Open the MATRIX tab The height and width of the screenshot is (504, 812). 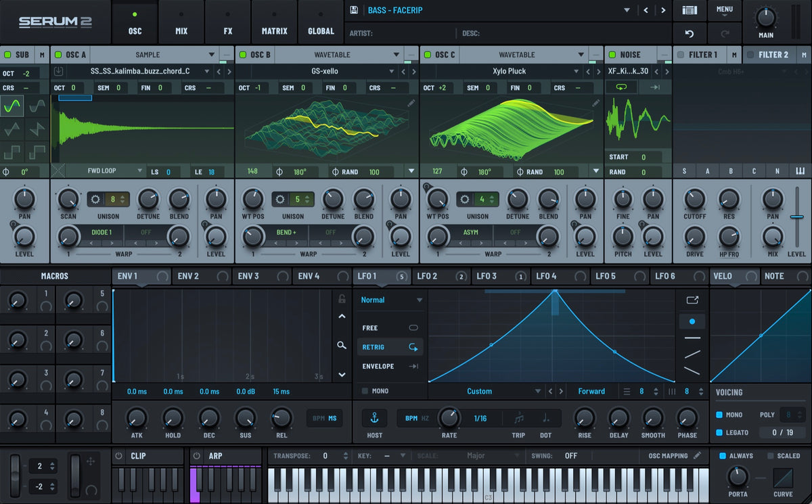click(274, 22)
